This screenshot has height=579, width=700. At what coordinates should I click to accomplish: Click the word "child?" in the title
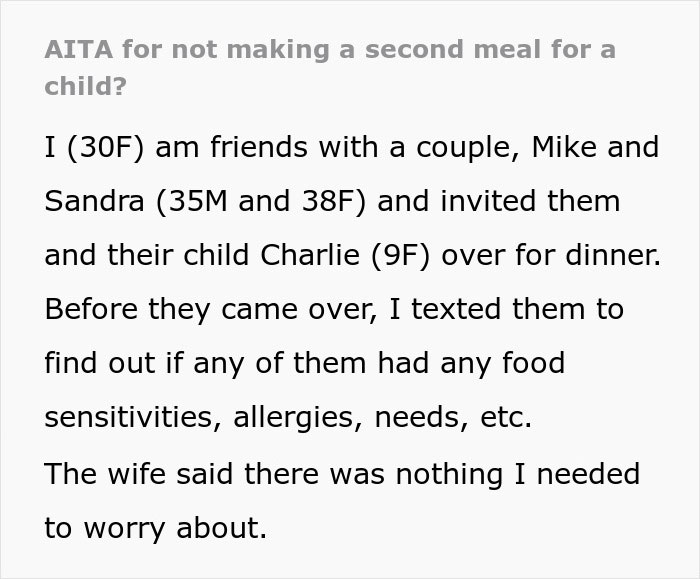(x=85, y=86)
